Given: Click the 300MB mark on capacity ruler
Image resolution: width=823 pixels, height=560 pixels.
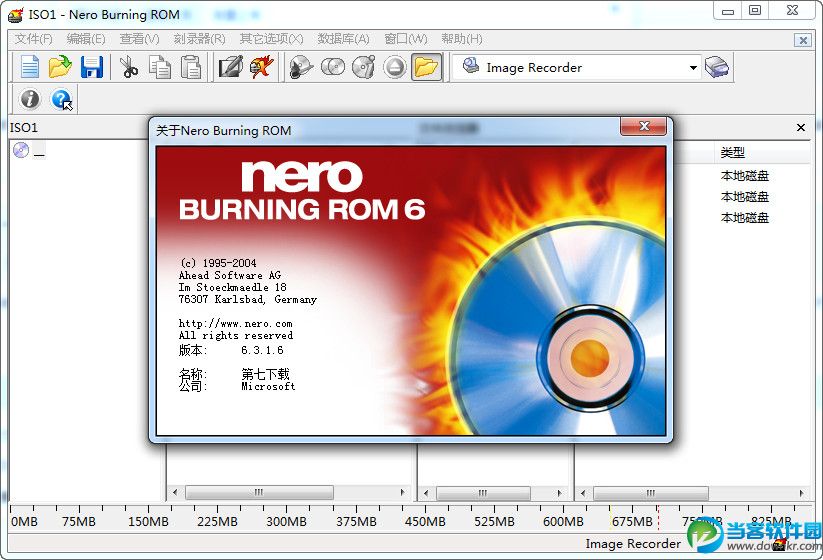Looking at the screenshot, I should [x=286, y=522].
